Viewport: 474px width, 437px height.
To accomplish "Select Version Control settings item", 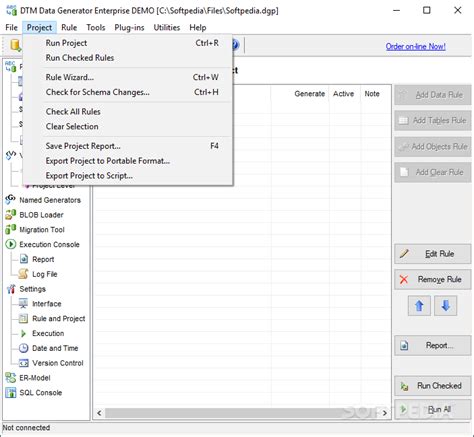I will point(58,363).
